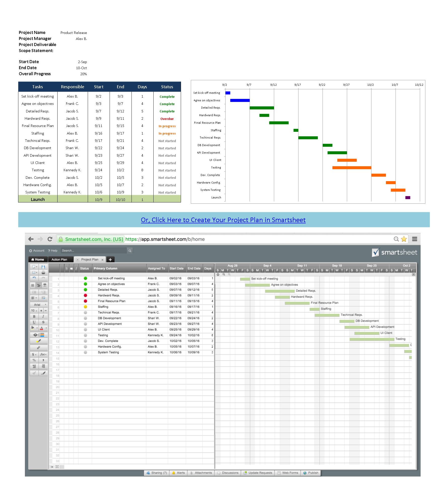The width and height of the screenshot is (448, 503).
Task: Open Project Plan tab dropdown arrow
Action: [x=77, y=260]
